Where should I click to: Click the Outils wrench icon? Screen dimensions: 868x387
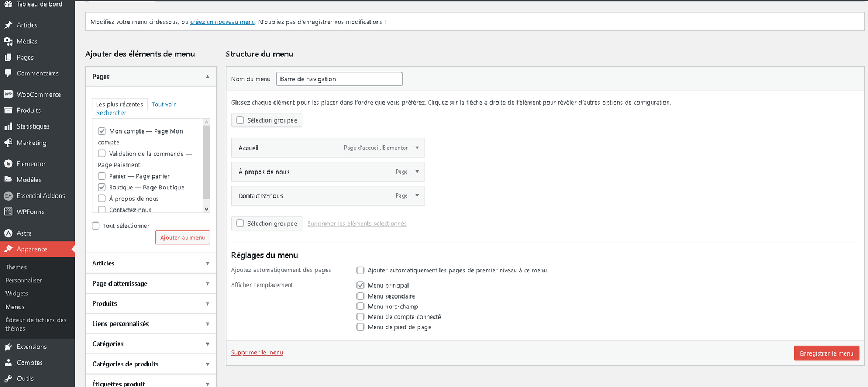[x=8, y=378]
